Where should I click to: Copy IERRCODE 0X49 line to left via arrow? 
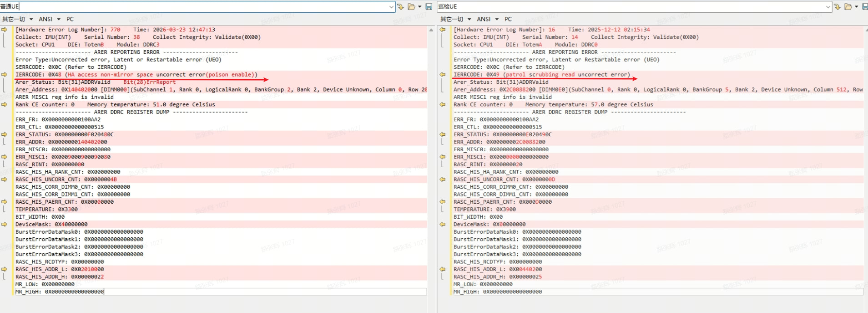point(442,75)
